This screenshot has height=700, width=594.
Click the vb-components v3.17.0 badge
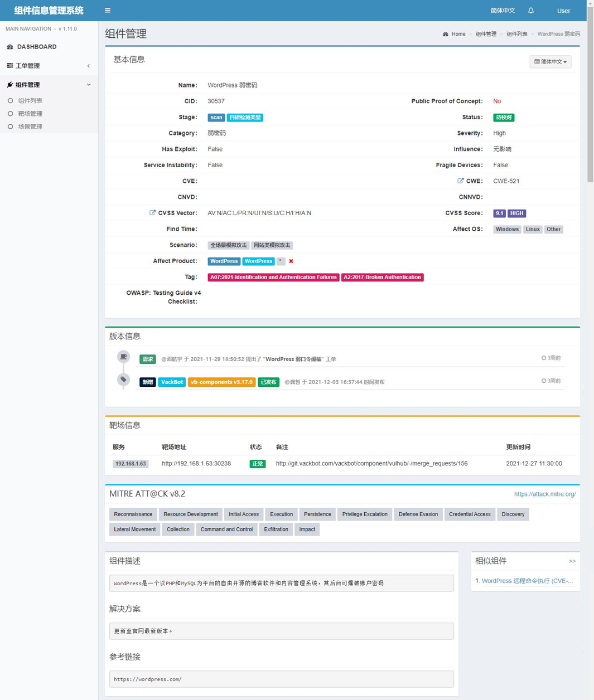click(x=222, y=382)
